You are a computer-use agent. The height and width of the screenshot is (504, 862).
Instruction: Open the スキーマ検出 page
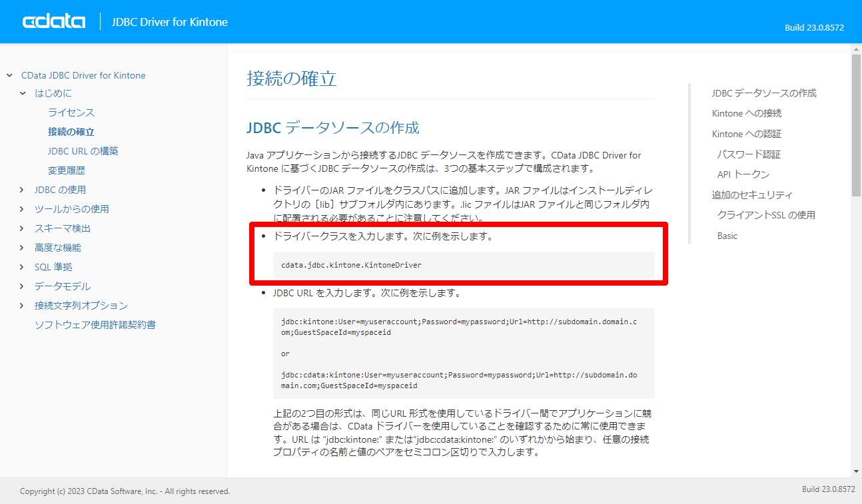pyautogui.click(x=63, y=228)
